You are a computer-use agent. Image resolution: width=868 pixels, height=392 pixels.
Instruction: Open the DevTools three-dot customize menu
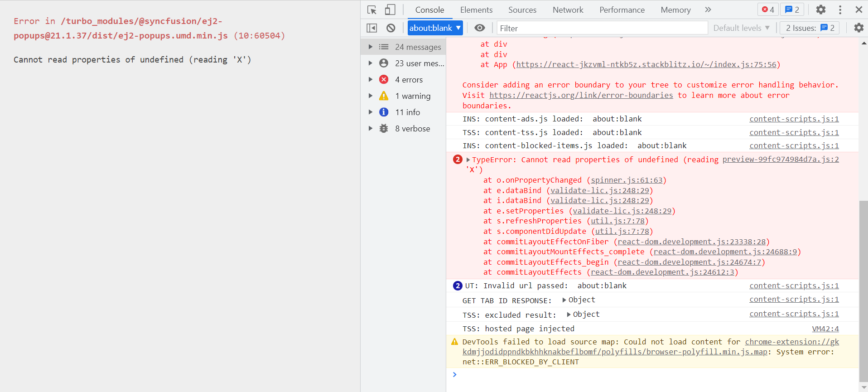(x=840, y=10)
